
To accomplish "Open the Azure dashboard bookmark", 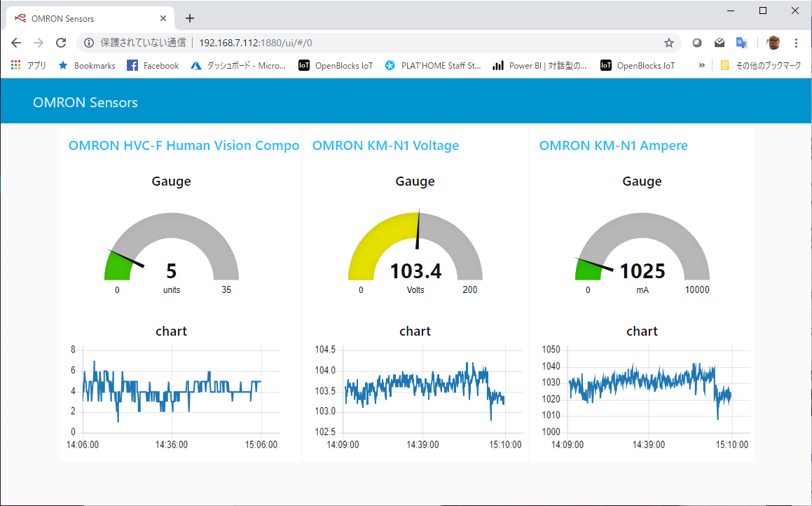I will 238,65.
